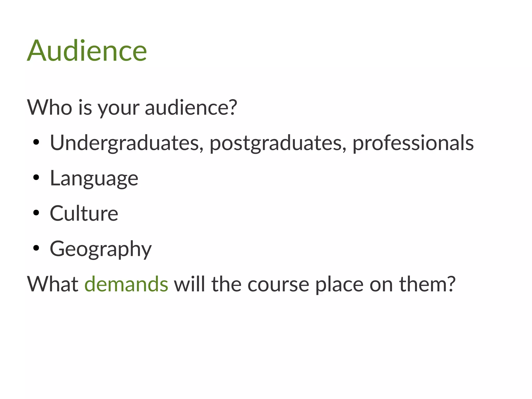Click the word What in the last line
This screenshot has width=532, height=399.
(53, 284)
